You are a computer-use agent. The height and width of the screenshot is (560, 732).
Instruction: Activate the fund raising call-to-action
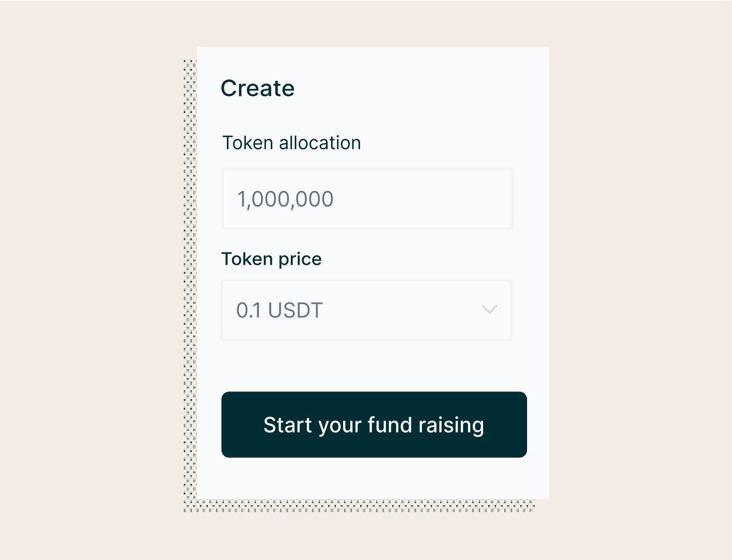coord(374,424)
